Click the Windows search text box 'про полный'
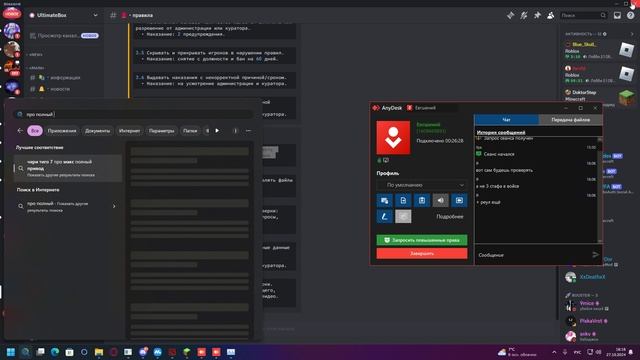The height and width of the screenshot is (360, 640). (x=133, y=114)
